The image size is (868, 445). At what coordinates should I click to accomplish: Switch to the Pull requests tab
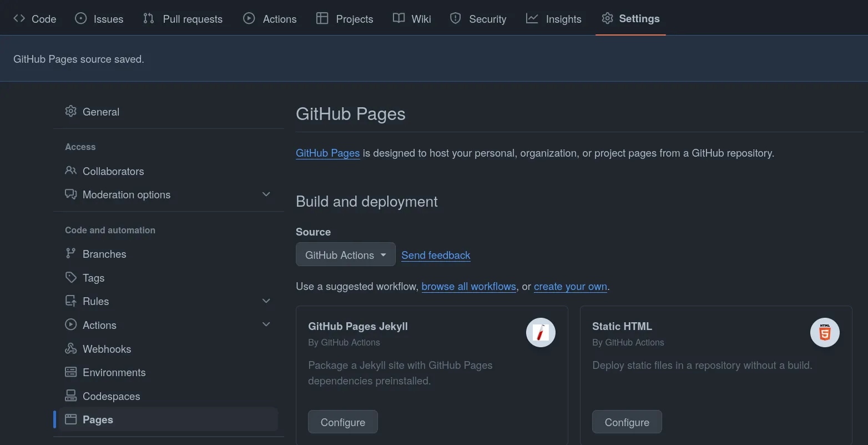[x=183, y=18]
